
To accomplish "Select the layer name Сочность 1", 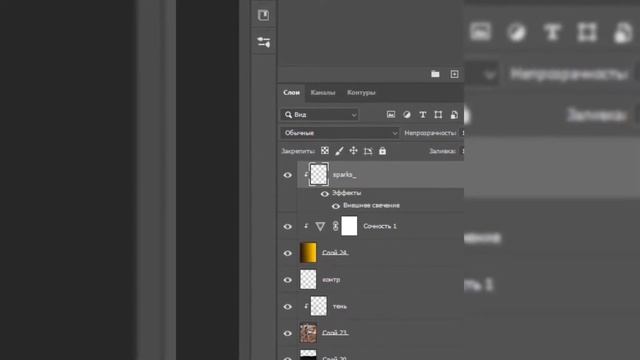I will click(380, 226).
